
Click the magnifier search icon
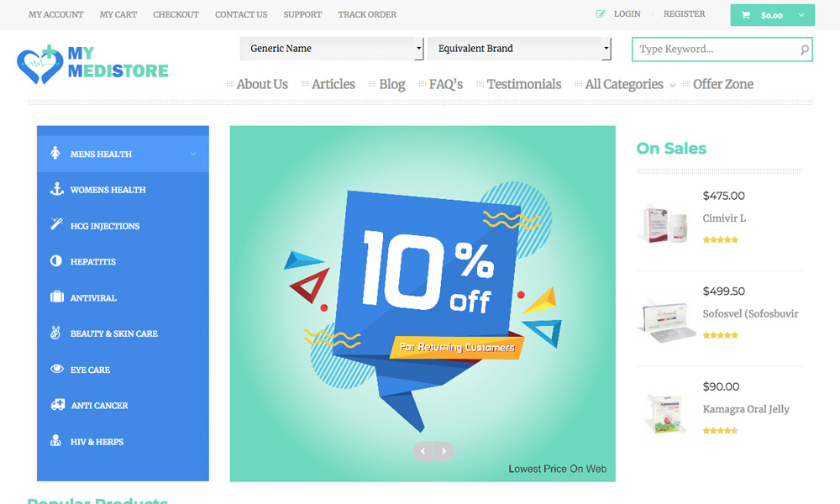click(x=804, y=50)
